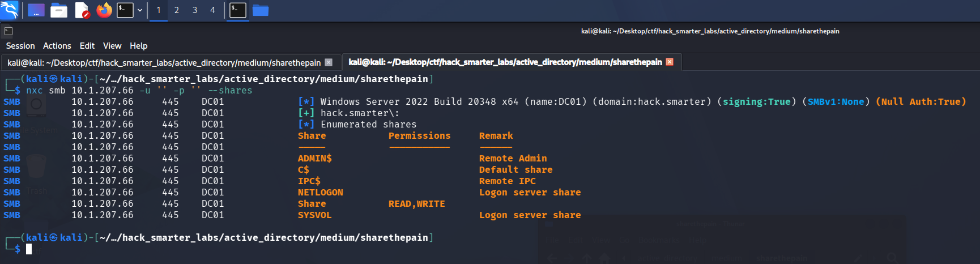Click the 'Share' name in READ,WRITE row
Image resolution: width=980 pixels, height=264 pixels.
(x=312, y=204)
